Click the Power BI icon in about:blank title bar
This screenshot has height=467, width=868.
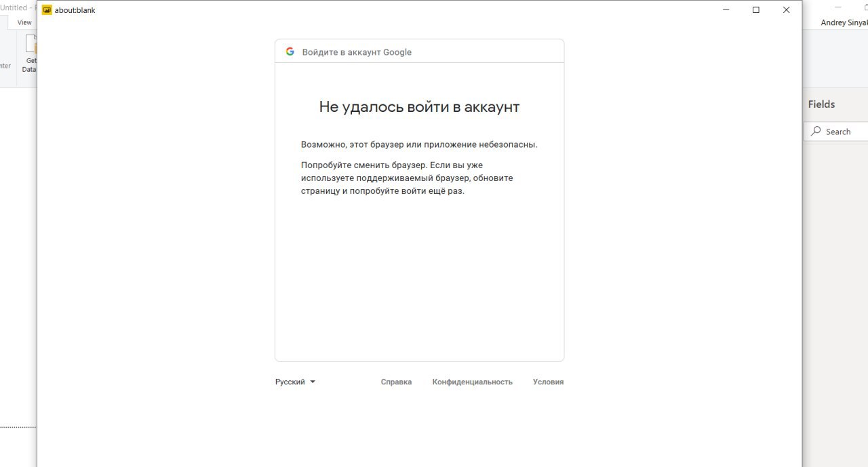coord(47,10)
